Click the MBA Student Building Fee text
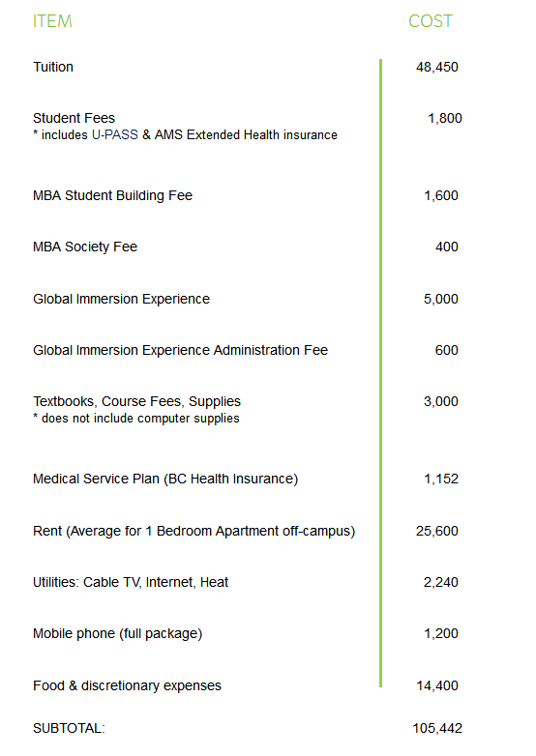 [112, 195]
